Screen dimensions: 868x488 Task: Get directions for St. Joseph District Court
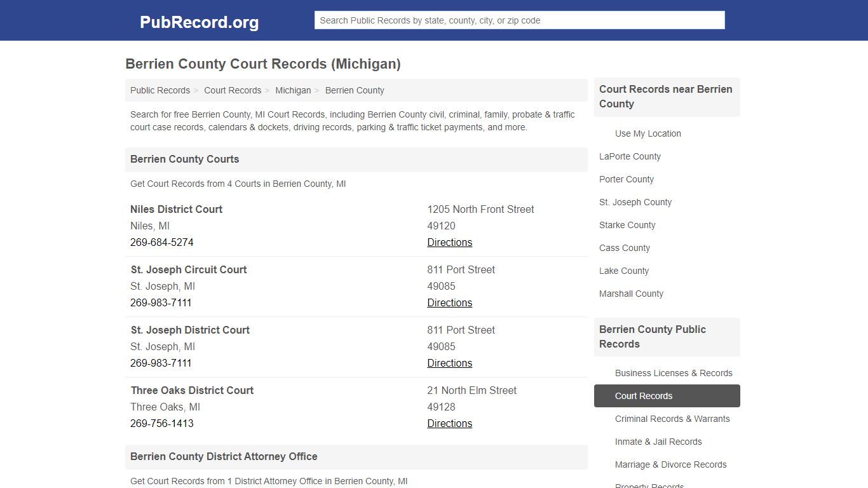[450, 363]
